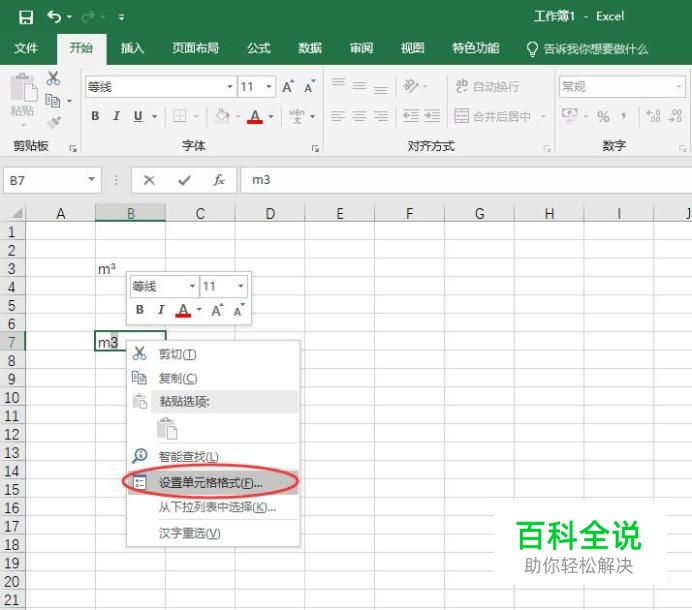The width and height of the screenshot is (692, 610).
Task: Click Align Right icon in ribbon
Action: click(381, 116)
